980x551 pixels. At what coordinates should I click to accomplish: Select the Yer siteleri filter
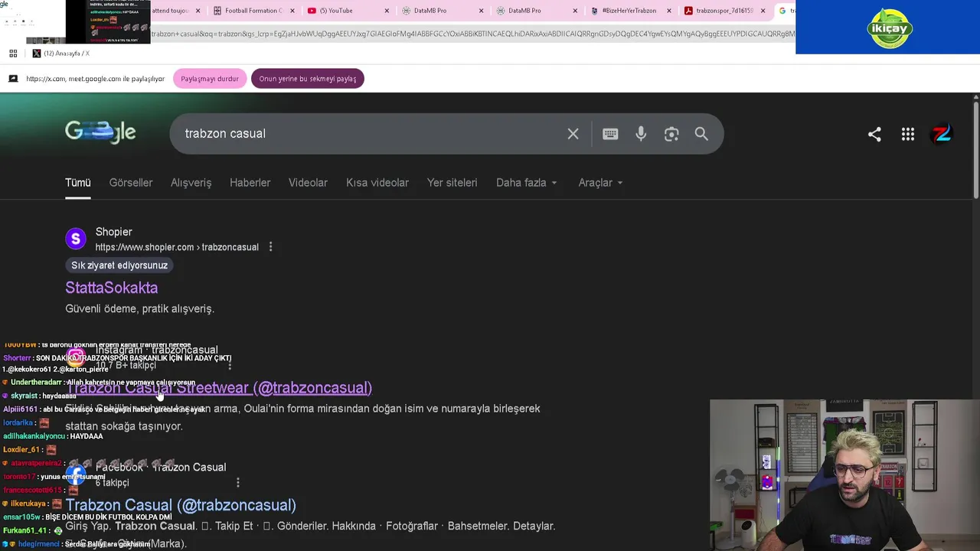tap(452, 182)
